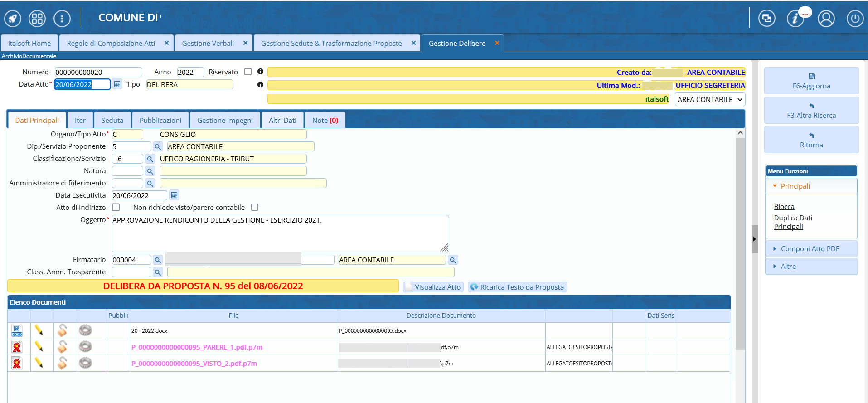Click the Visualizza Atto button
Image resolution: width=868 pixels, height=403 pixels.
click(x=433, y=287)
